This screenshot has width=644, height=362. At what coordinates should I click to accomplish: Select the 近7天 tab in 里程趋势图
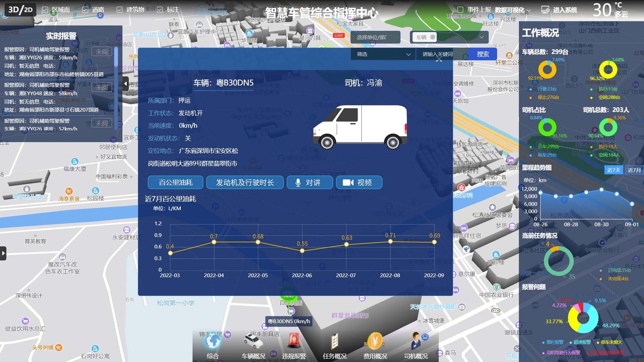coord(613,170)
